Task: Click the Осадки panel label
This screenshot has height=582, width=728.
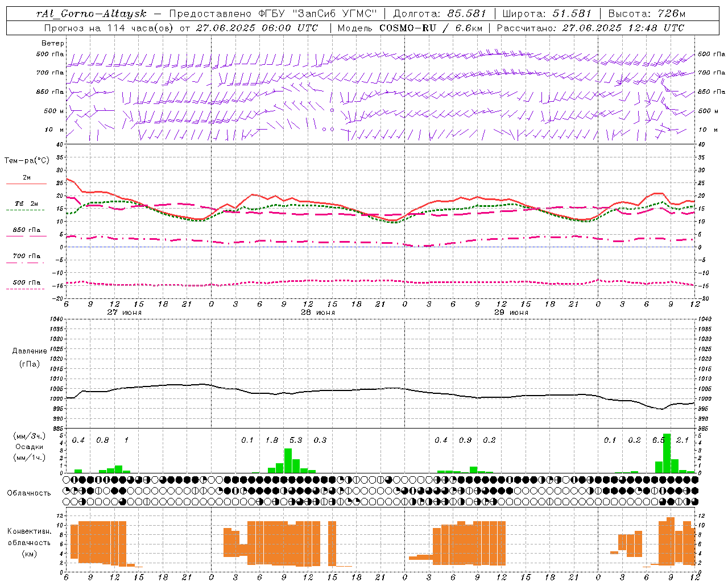Action: 30,447
